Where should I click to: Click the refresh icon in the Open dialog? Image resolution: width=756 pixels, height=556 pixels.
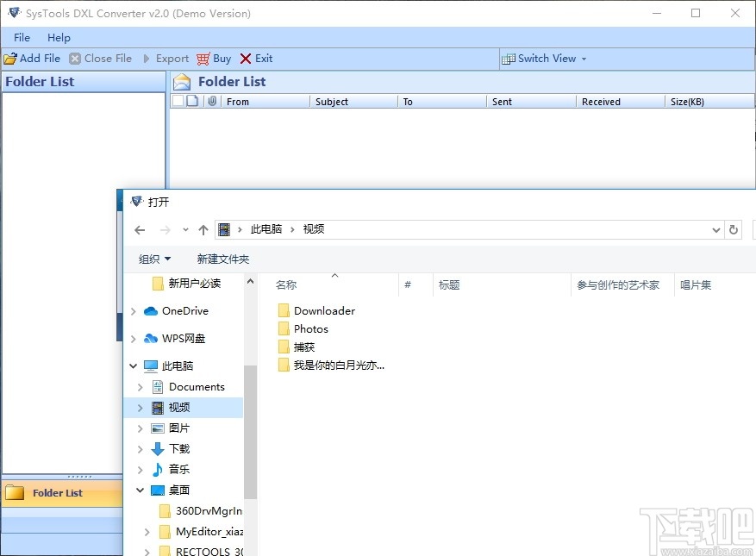[733, 229]
